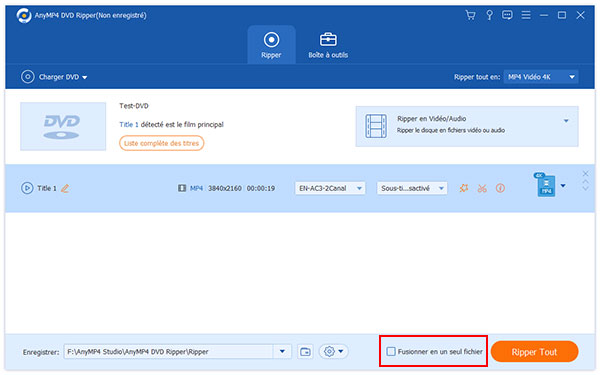This screenshot has width=600, height=375.
Task: Open the effects edit star icon
Action: pyautogui.click(x=464, y=188)
